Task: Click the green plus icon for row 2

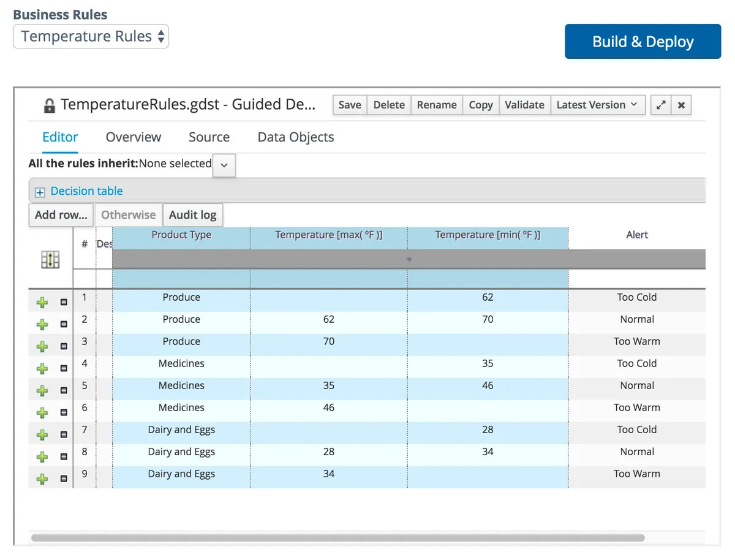Action: point(42,324)
